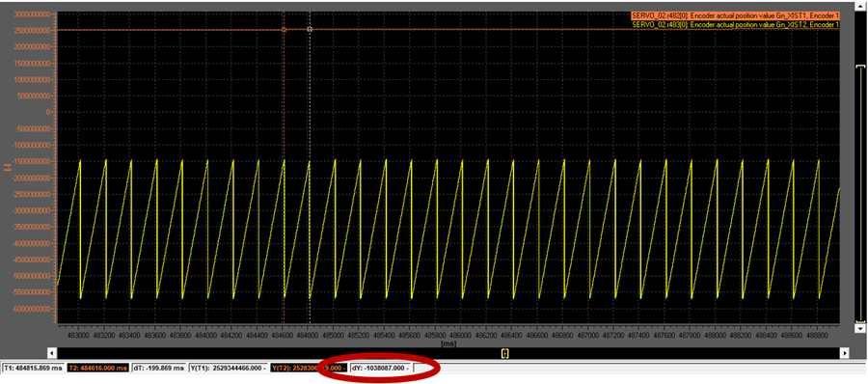
Task: Click the T1: 484815.869 ms status field
Action: click(x=34, y=368)
